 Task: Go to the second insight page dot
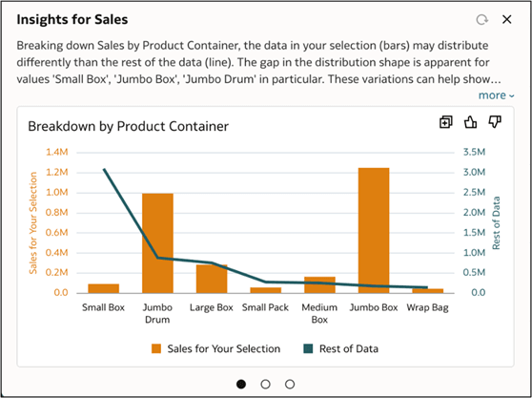click(266, 384)
